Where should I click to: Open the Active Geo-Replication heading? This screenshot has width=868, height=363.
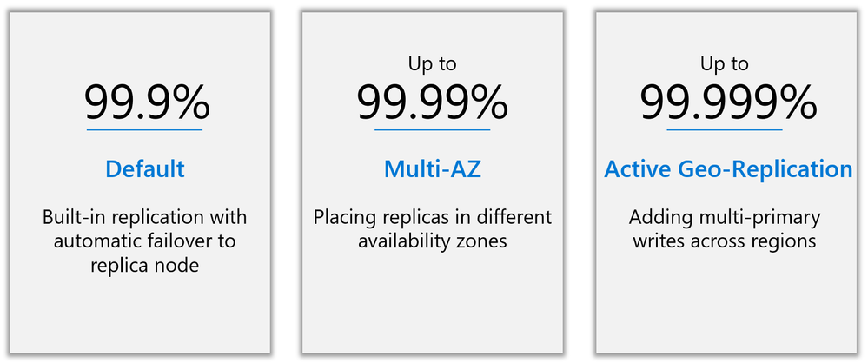click(728, 169)
